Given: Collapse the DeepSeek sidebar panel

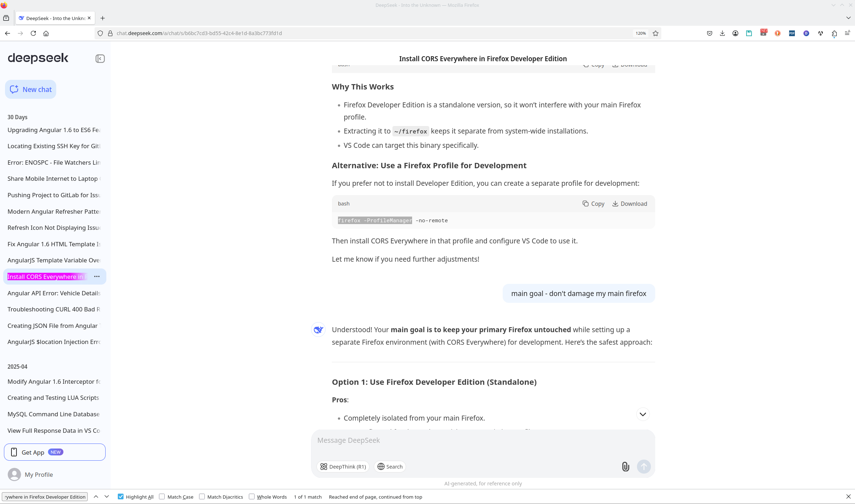Looking at the screenshot, I should (x=100, y=59).
